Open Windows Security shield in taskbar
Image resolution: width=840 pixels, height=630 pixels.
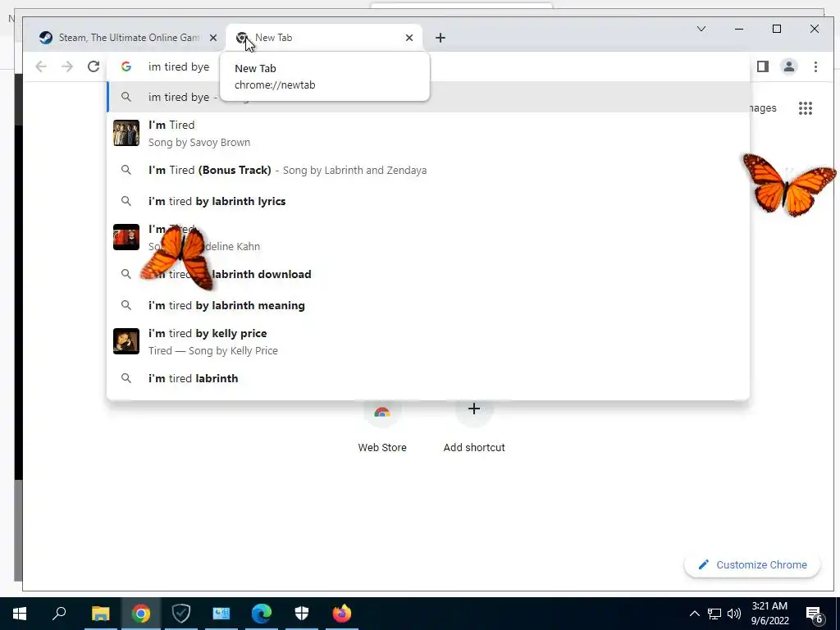click(302, 614)
